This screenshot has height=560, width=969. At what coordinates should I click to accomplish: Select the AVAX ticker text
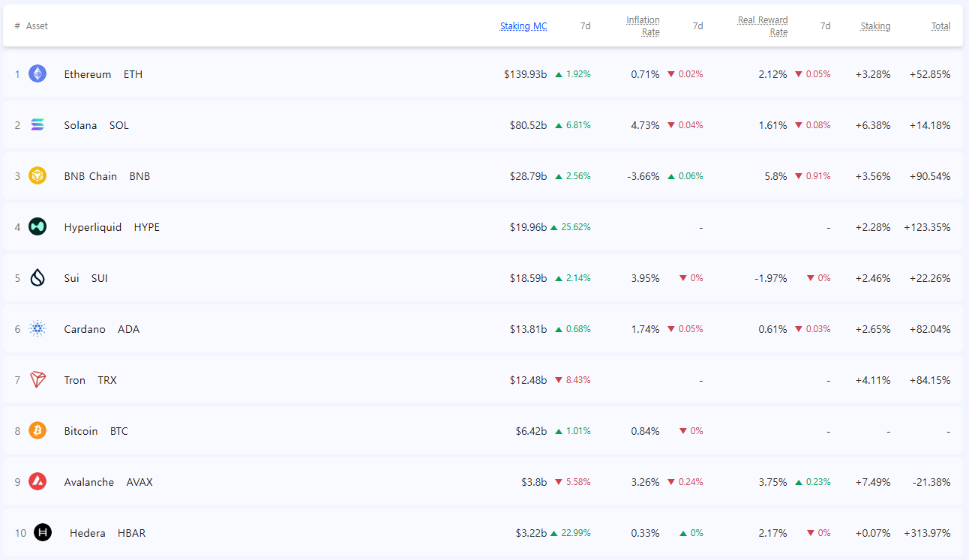pos(139,482)
